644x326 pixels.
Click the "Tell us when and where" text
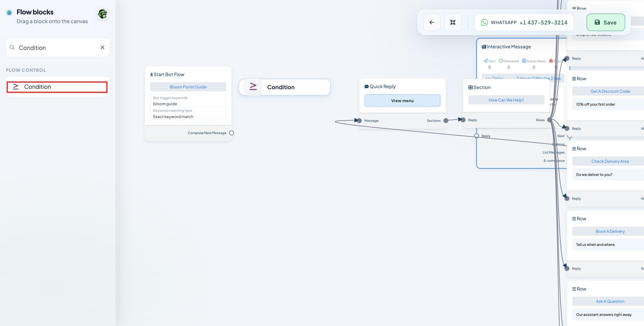(595, 245)
